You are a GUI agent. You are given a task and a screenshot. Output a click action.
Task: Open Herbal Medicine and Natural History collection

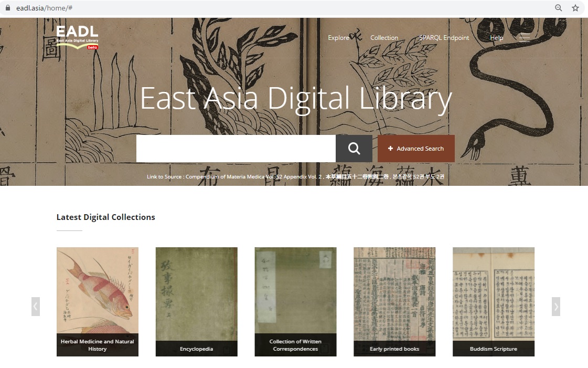click(98, 301)
